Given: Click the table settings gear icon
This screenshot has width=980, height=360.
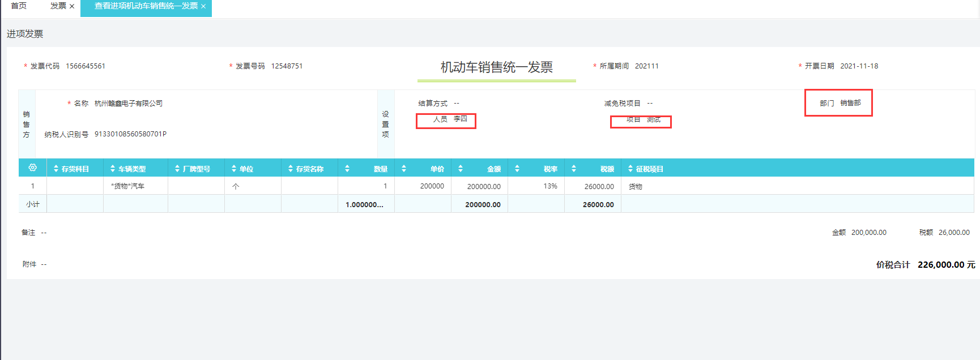Looking at the screenshot, I should tap(32, 168).
